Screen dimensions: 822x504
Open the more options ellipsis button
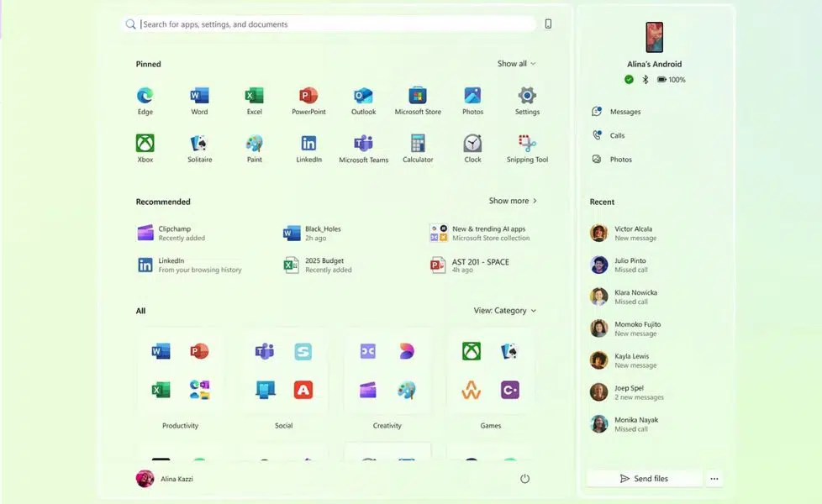click(714, 478)
